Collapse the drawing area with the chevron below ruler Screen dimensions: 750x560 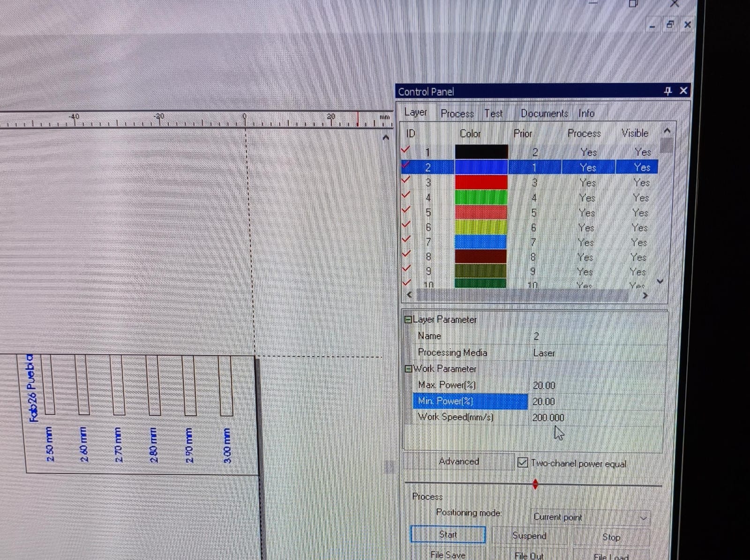pos(386,137)
